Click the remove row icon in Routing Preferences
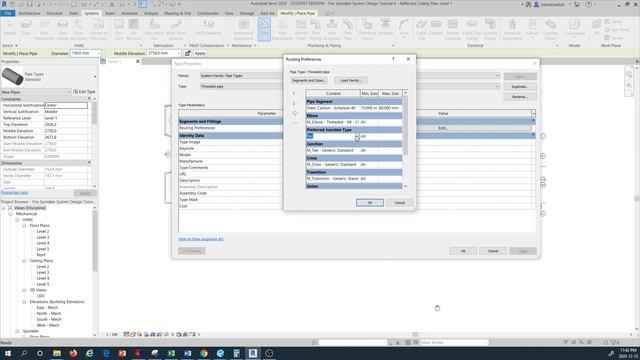Viewport: 640px width, 360px height. point(295,123)
